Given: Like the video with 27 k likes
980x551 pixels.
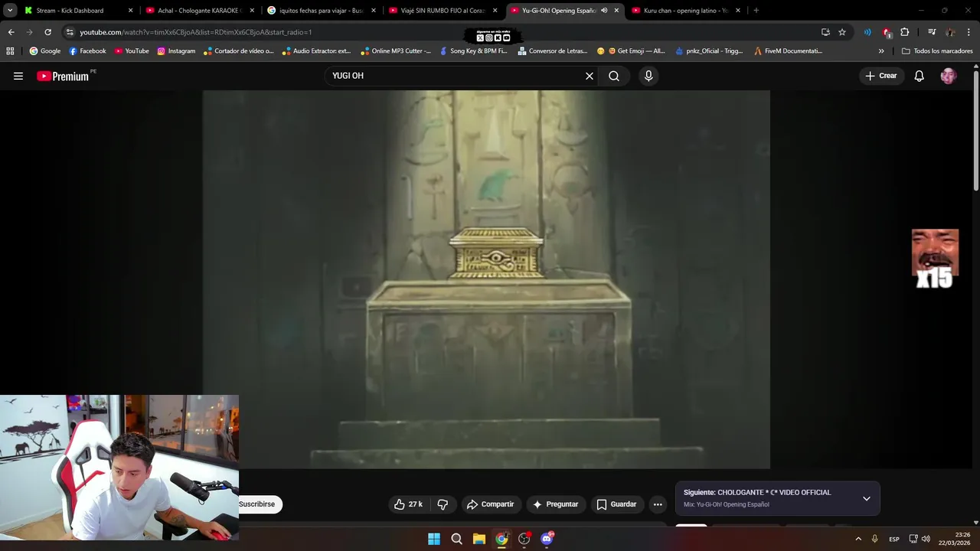Looking at the screenshot, I should [x=409, y=504].
